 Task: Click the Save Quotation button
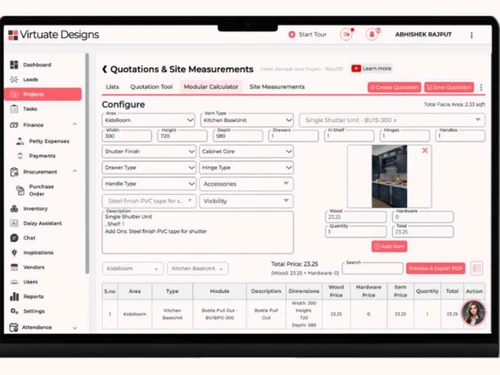[x=449, y=87]
